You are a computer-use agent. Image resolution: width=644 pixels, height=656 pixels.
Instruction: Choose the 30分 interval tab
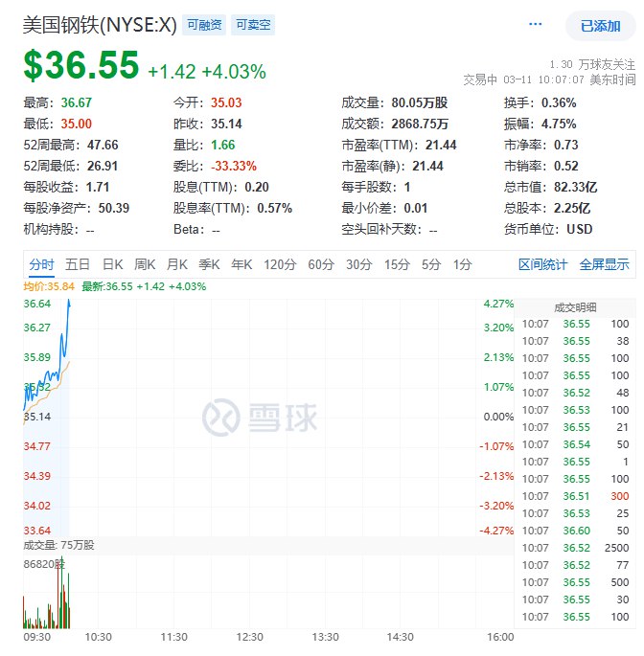[x=358, y=264]
